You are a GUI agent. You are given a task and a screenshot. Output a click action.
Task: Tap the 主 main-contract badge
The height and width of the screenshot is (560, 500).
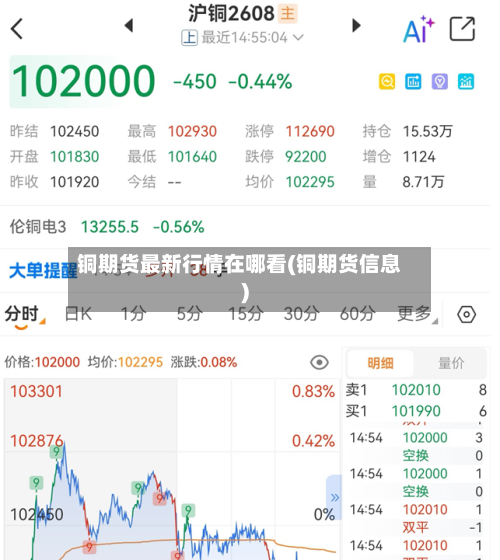click(288, 14)
